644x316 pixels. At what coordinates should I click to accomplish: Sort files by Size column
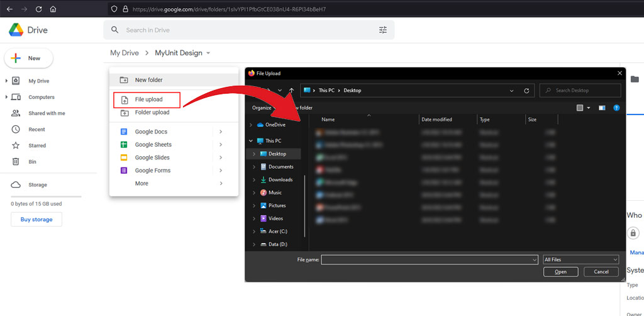532,120
